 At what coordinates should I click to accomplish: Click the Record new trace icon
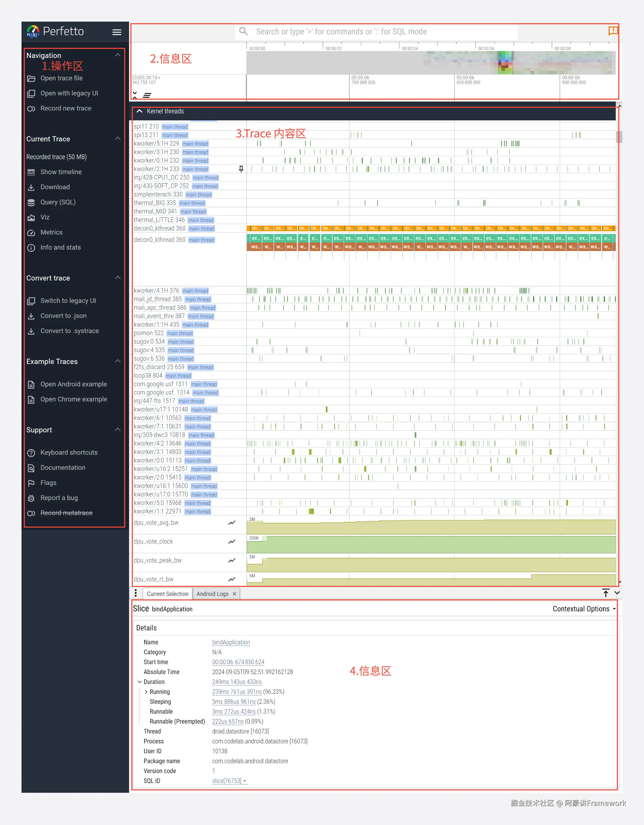pos(31,109)
